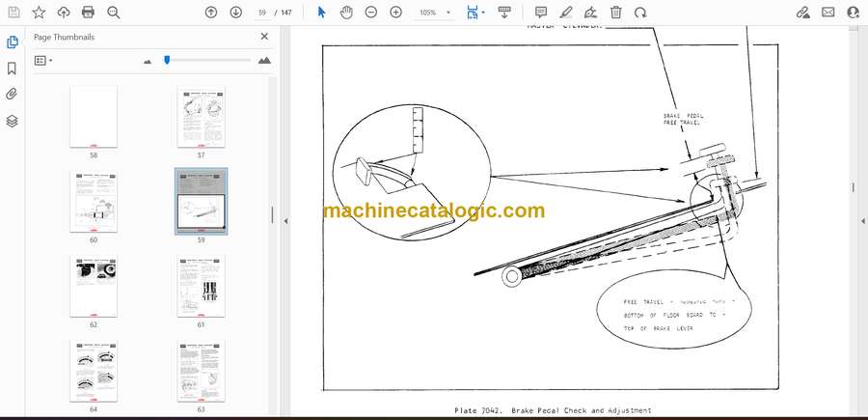Activate the hand pan tool
This screenshot has width=868, height=420.
point(346,13)
